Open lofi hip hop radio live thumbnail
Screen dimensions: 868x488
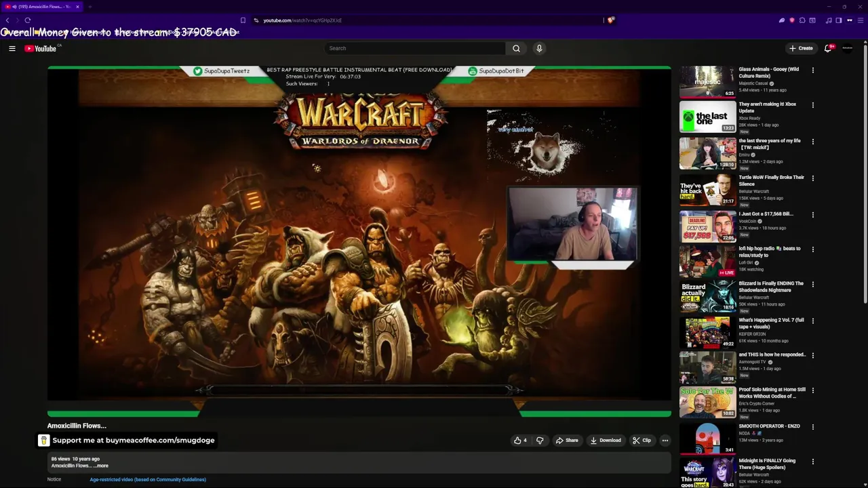[x=707, y=262]
